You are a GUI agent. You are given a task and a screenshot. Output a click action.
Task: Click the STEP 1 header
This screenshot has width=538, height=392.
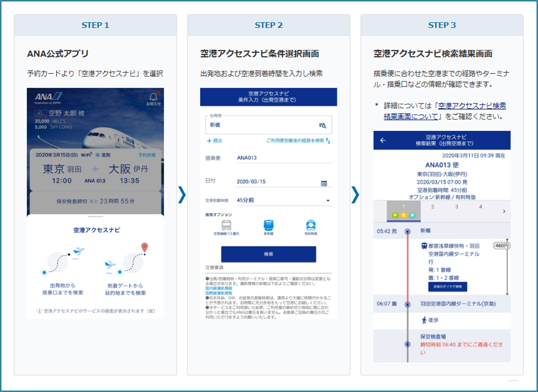[x=95, y=25]
